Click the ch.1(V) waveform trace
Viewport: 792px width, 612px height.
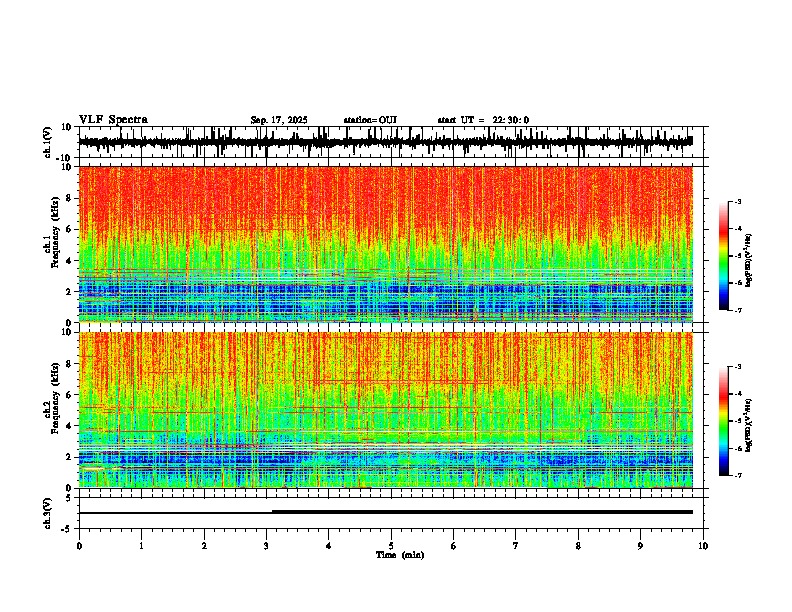[x=386, y=142]
